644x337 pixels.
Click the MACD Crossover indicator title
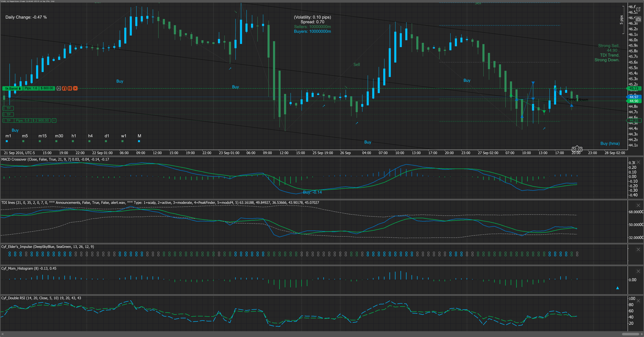point(55,159)
